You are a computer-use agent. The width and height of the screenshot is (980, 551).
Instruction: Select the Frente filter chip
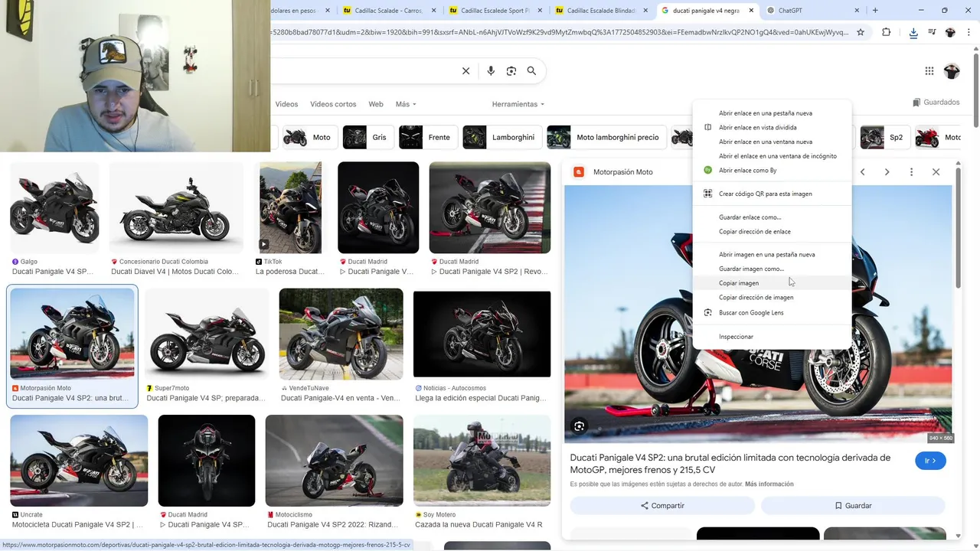pyautogui.click(x=427, y=138)
